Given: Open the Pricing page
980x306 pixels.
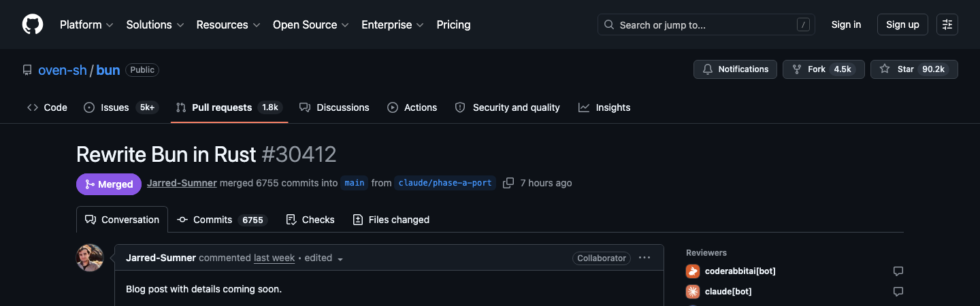Looking at the screenshot, I should point(453,24).
